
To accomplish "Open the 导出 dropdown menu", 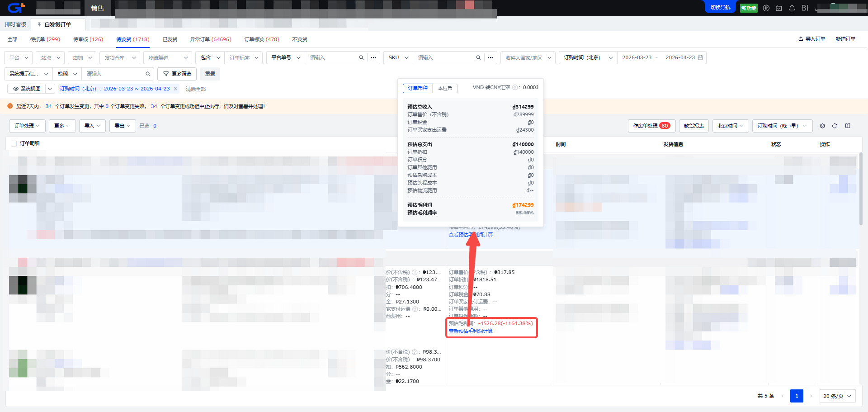I will (123, 126).
